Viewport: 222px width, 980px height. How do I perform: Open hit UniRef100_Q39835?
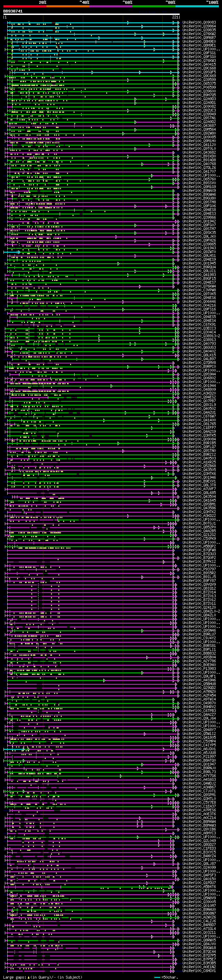tap(199, 30)
